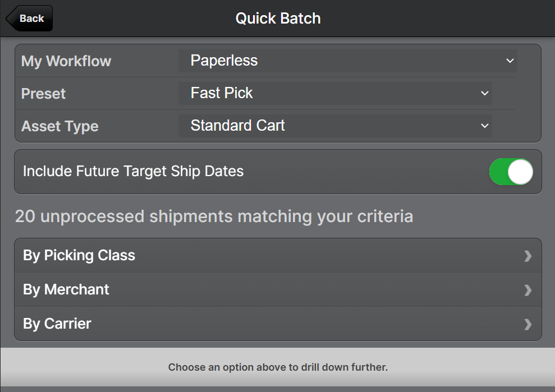Click the Include Future Target Ship Dates label

point(133,171)
